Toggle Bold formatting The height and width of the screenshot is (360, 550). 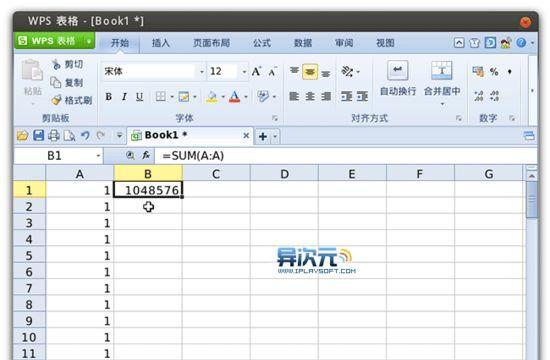(x=109, y=96)
